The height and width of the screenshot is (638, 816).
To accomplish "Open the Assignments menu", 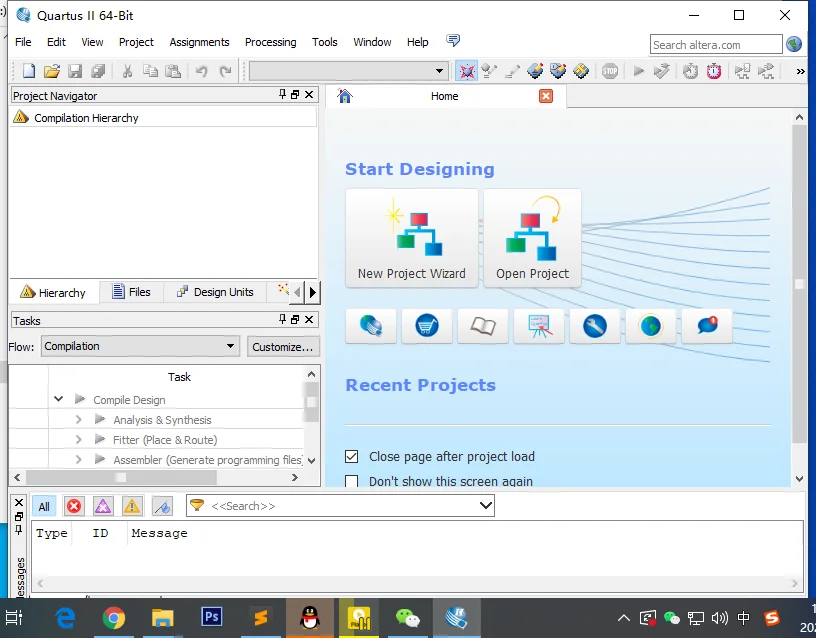I will click(x=199, y=42).
